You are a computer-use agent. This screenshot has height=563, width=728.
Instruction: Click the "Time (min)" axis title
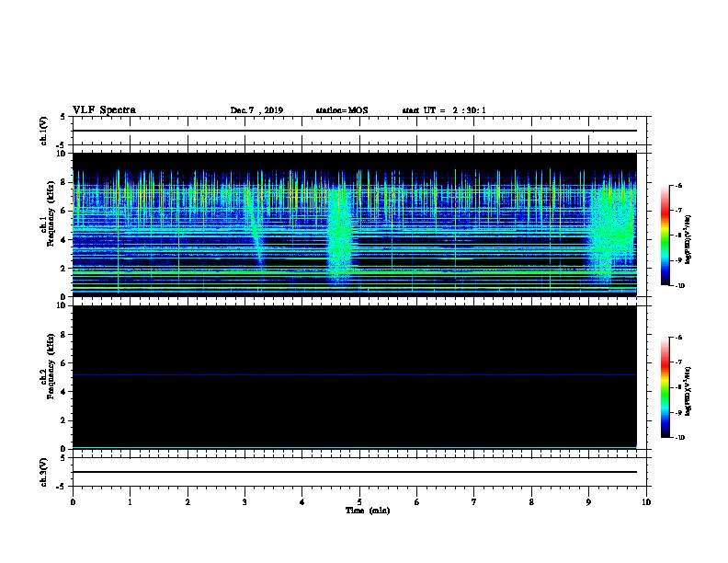368,511
